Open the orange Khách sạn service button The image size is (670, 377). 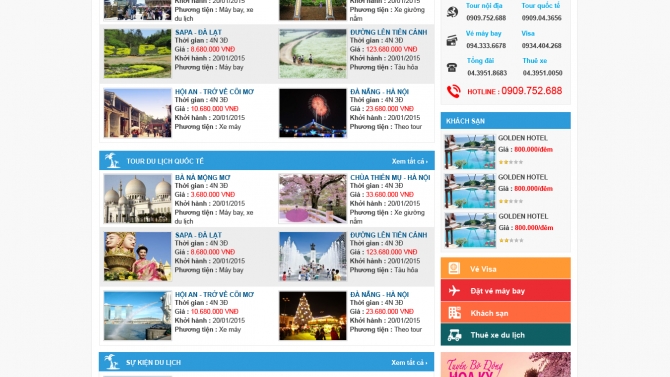505,313
